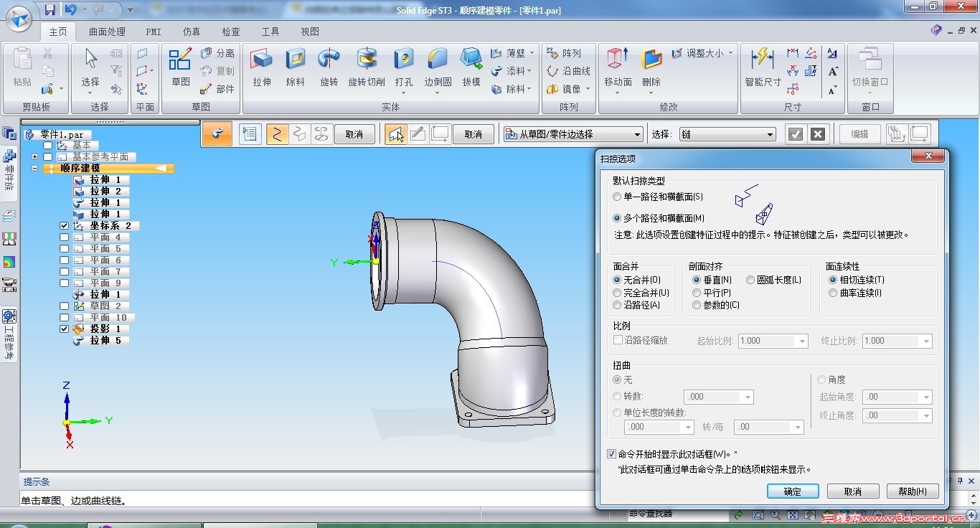Screen dimensions: 980x528
Task: Open the sweep options icon on command bar
Action: 250,134
